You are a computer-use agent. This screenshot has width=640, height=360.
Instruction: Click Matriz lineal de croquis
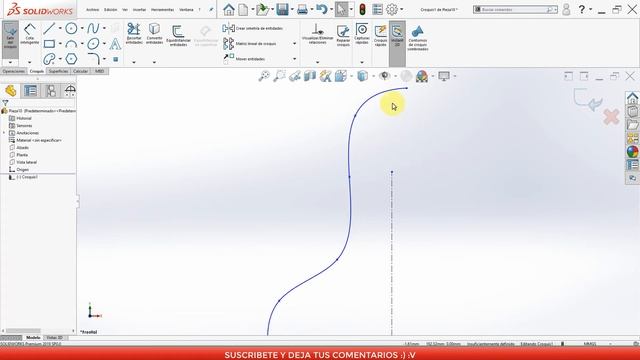tap(250, 43)
